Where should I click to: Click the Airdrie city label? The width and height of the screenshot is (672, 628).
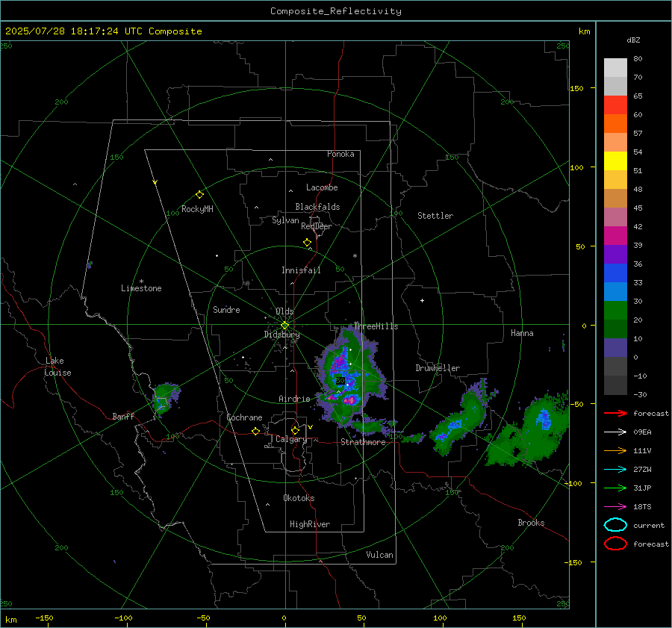point(294,399)
